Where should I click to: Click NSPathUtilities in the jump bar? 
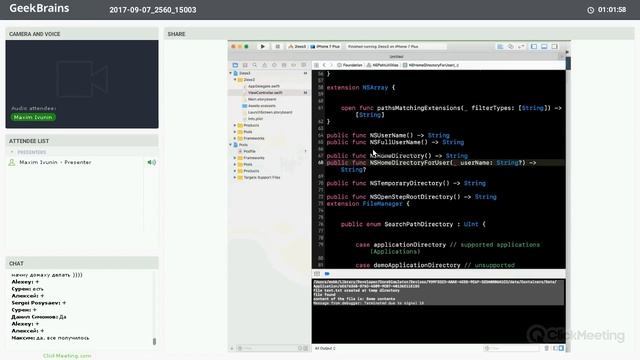pyautogui.click(x=382, y=65)
